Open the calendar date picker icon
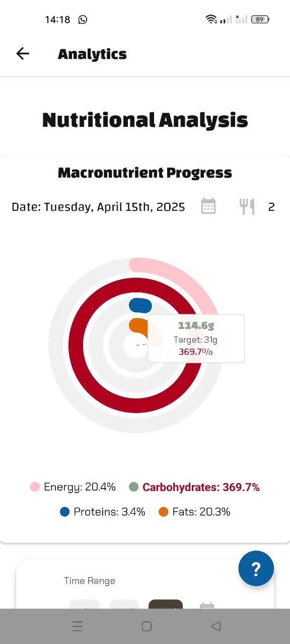 point(208,206)
